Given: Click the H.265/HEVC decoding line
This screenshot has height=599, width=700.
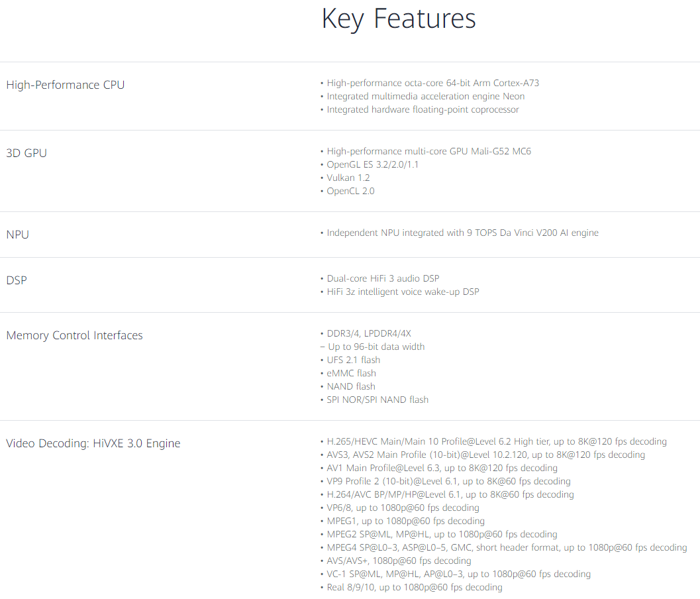Looking at the screenshot, I should pos(497,441).
